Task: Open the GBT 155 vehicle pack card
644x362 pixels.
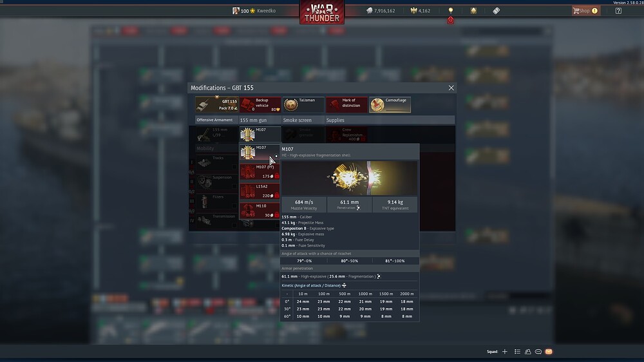Action: tap(216, 104)
